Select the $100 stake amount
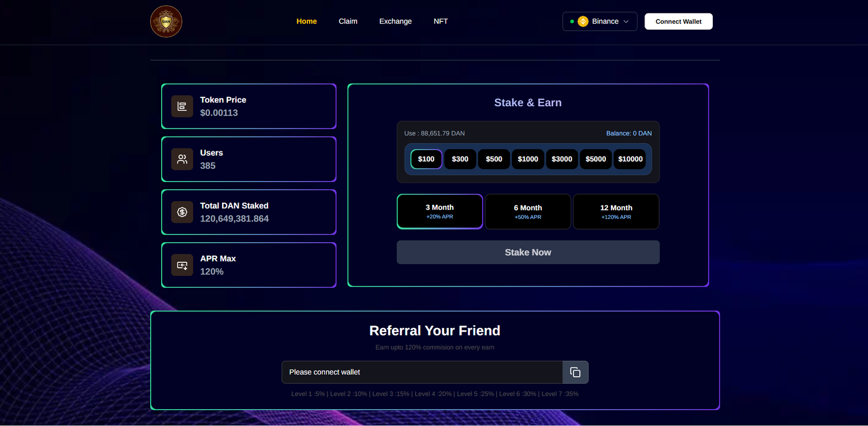This screenshot has height=426, width=868. 426,159
